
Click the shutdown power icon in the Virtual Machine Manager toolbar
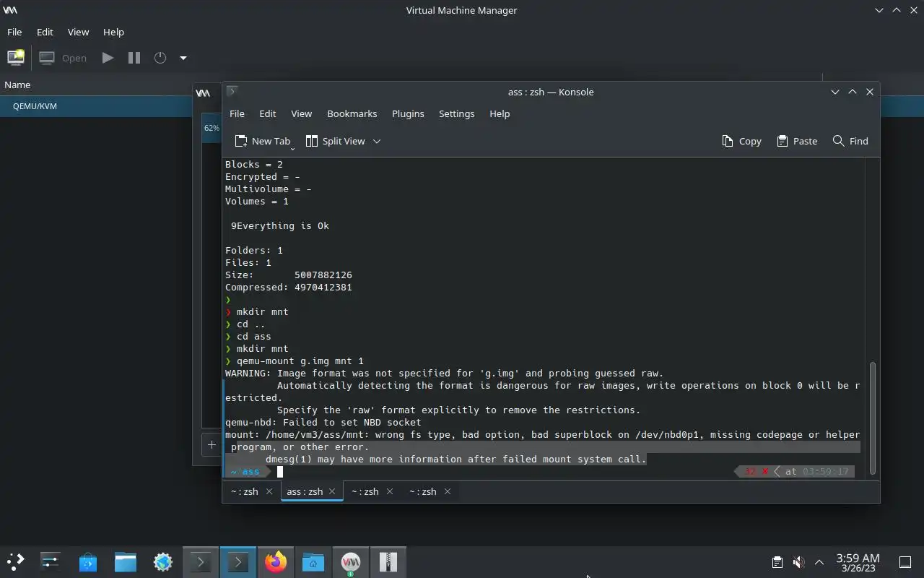point(160,58)
